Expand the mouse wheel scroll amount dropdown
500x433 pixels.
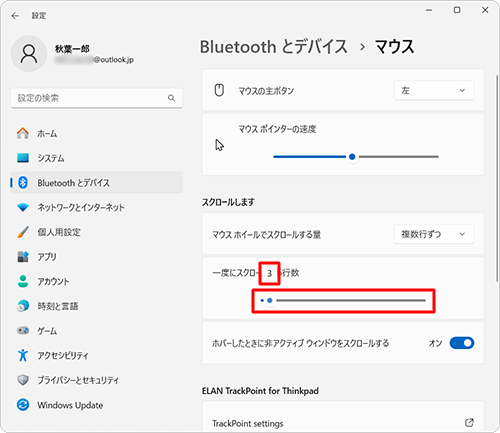click(434, 234)
